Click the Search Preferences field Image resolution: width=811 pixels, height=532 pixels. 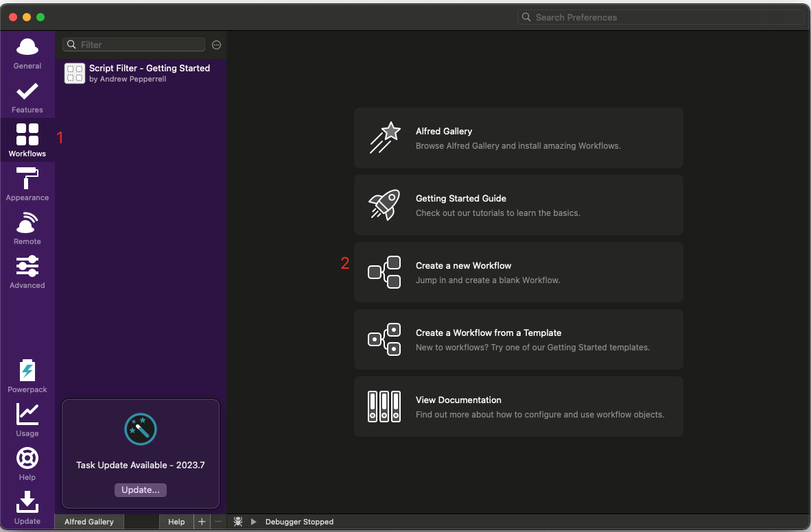661,17
